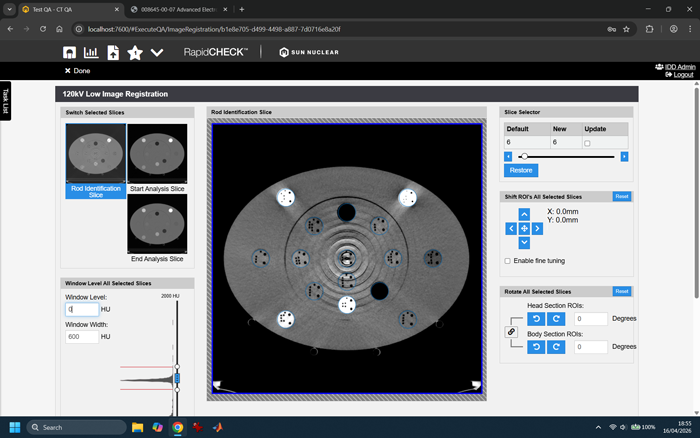Expand the chevron menu in top navigation

coord(155,52)
